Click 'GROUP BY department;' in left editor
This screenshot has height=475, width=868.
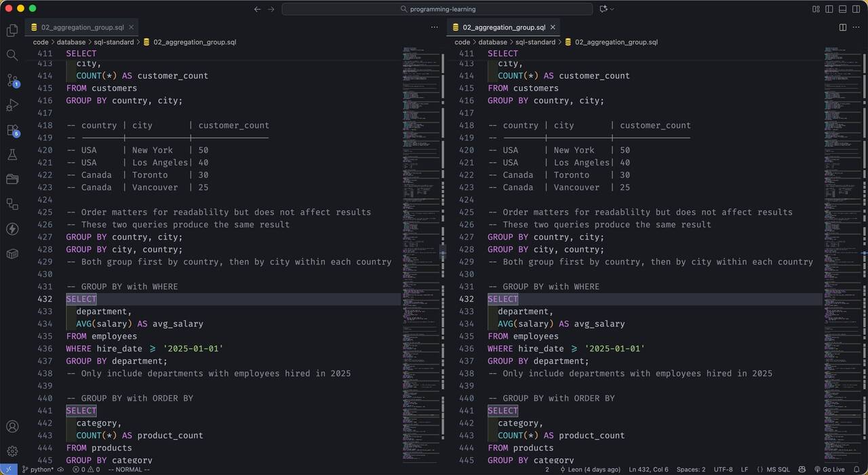117,361
